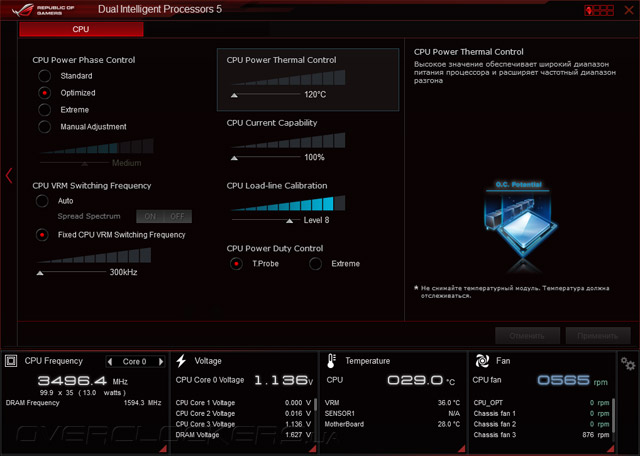640x456 pixels.
Task: Click the CPU Load-line Calibration heading
Action: point(277,186)
